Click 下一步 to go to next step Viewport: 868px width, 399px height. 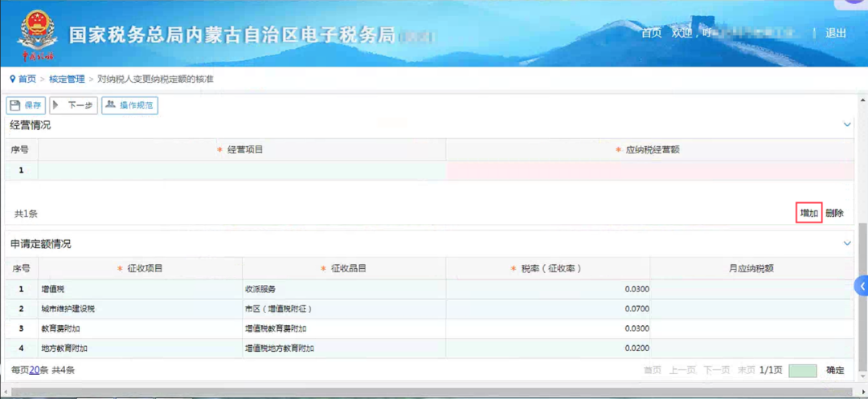(73, 105)
